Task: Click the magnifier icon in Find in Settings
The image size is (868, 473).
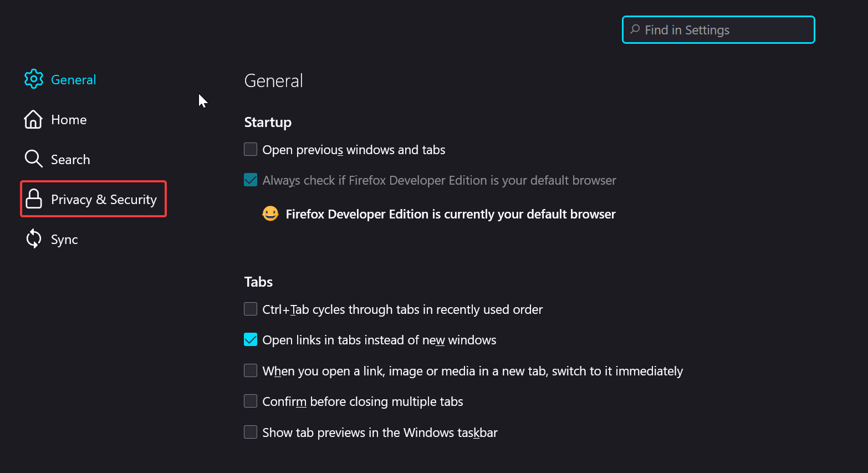Action: (x=635, y=29)
